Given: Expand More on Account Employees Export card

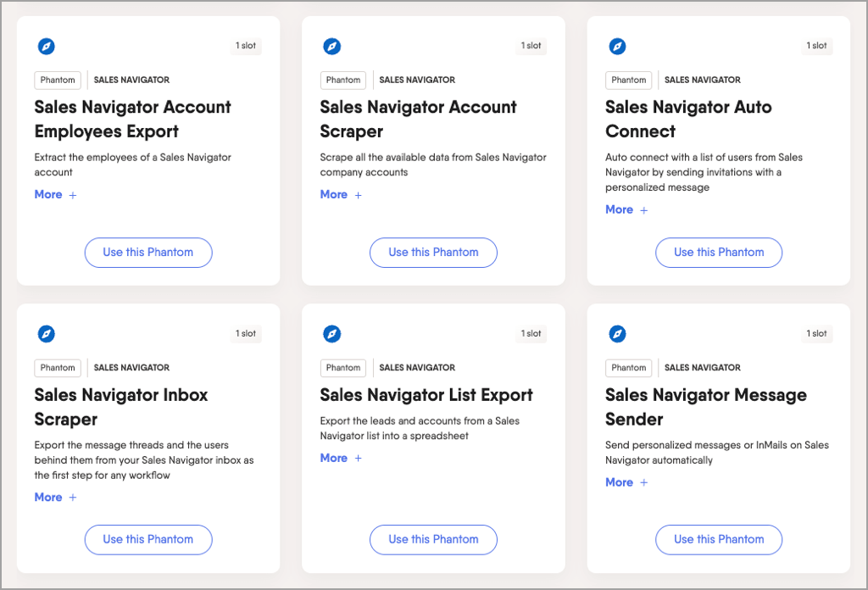Looking at the screenshot, I should click(55, 195).
